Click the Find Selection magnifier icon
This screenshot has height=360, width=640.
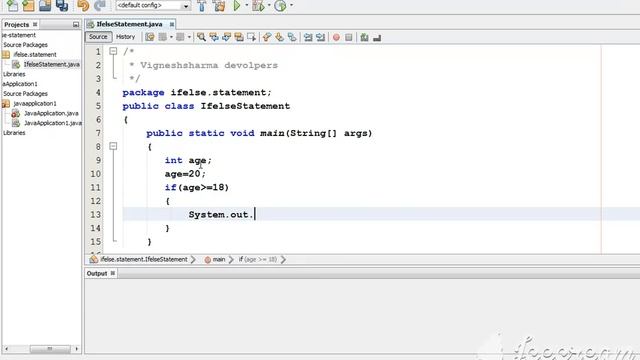pyautogui.click(x=201, y=37)
